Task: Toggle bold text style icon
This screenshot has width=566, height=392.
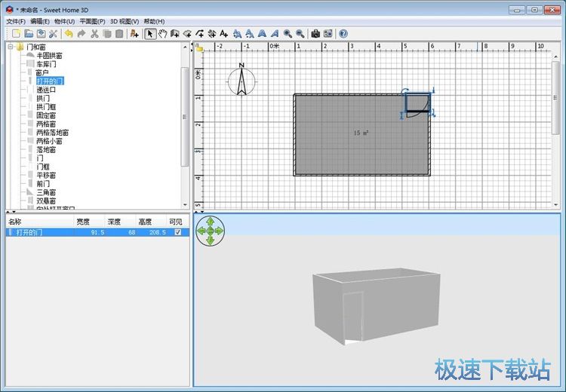Action: point(262,34)
